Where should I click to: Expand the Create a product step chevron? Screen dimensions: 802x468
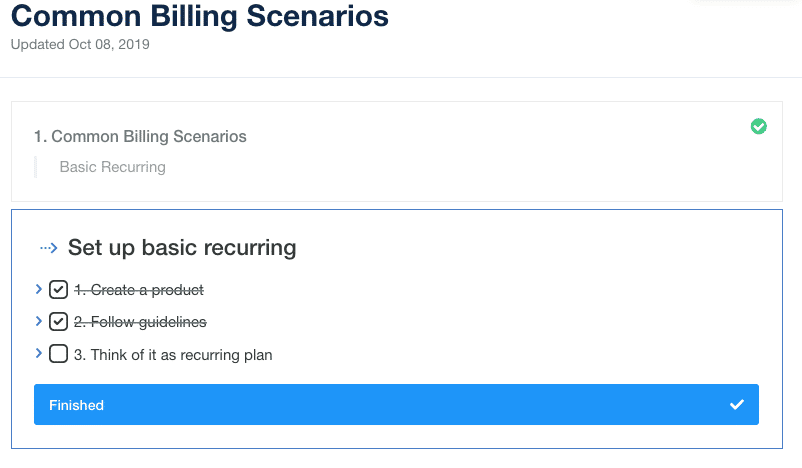click(38, 289)
